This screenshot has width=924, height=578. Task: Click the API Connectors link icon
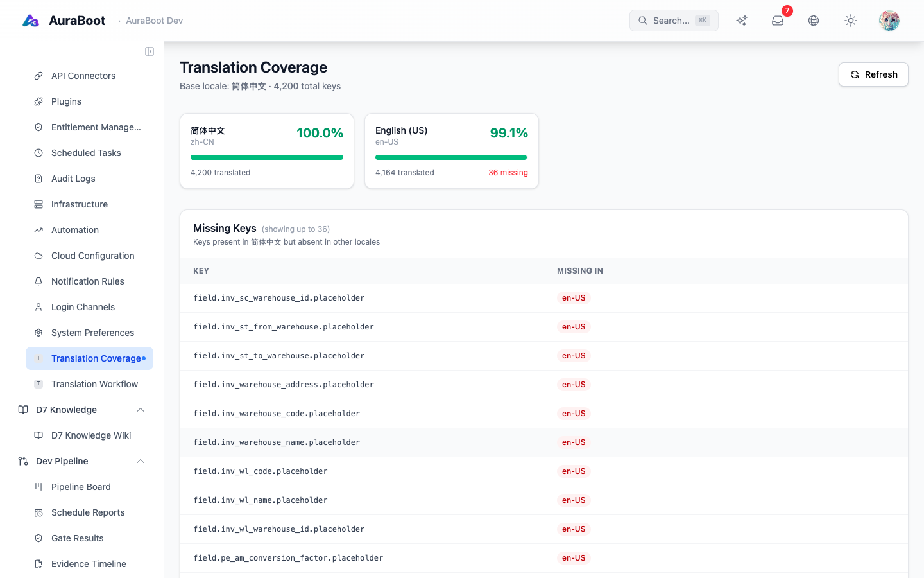pyautogui.click(x=38, y=76)
